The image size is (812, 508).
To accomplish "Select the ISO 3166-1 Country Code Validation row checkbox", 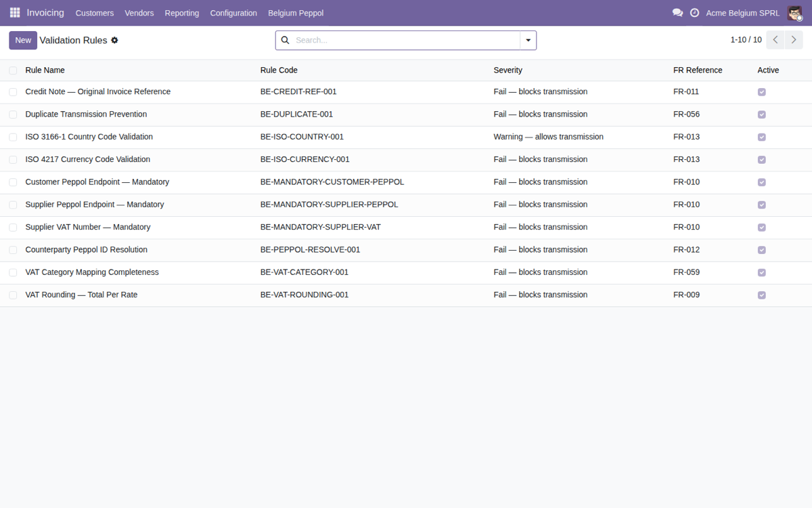I will [x=13, y=137].
